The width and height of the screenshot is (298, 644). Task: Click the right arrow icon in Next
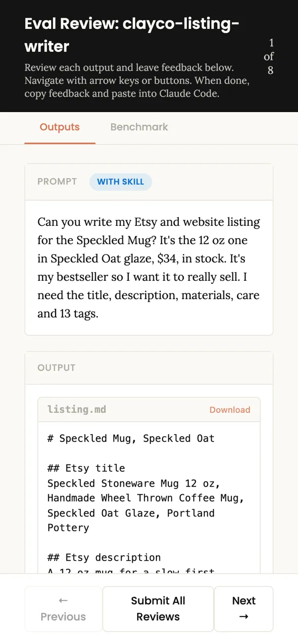243,617
